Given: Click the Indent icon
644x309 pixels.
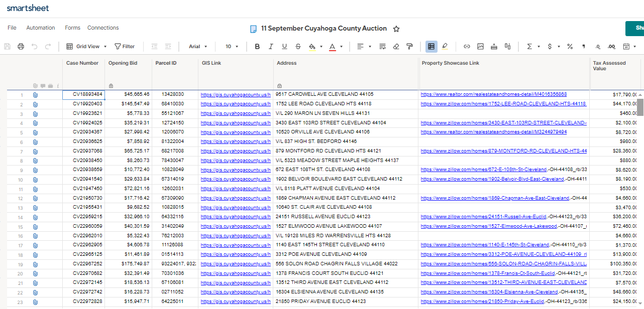Looking at the screenshot, I should [168, 47].
